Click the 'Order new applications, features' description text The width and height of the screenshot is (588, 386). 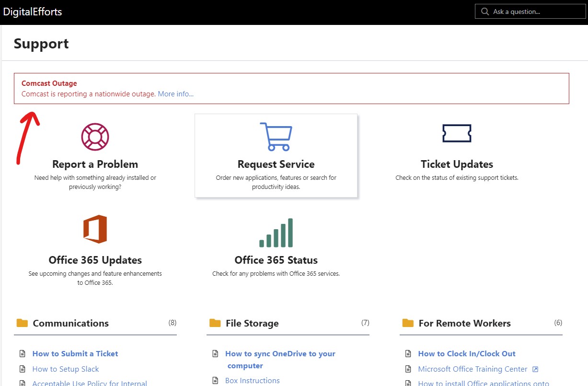coord(276,182)
